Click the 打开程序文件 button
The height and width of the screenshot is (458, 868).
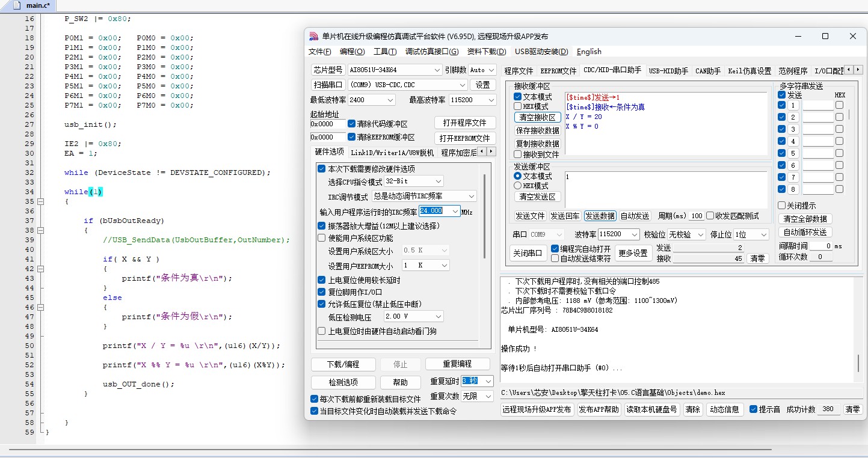465,123
